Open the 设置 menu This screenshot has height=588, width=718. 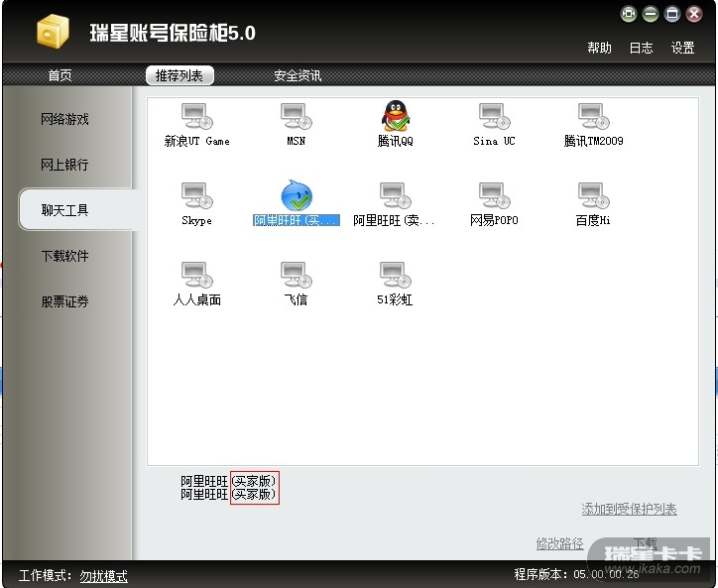pyautogui.click(x=682, y=48)
